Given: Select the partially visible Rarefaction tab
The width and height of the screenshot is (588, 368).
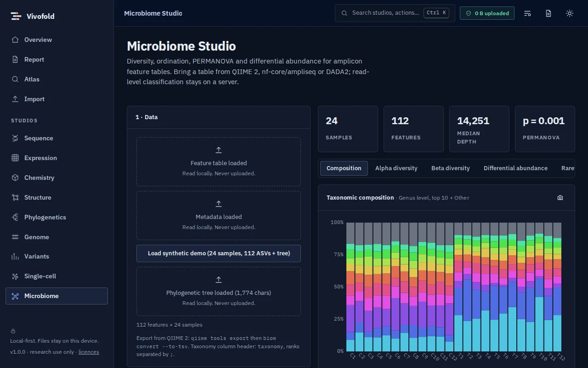Looking at the screenshot, I should tap(567, 168).
